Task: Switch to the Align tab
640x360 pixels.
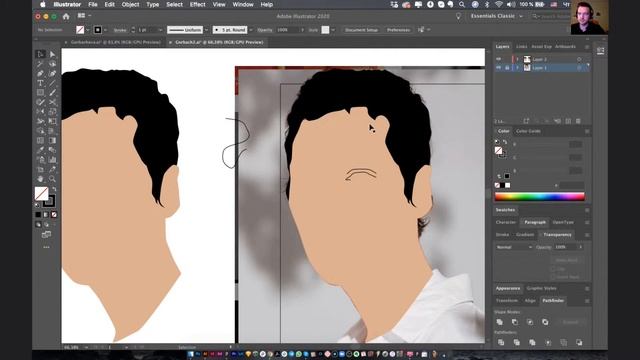Action: (x=530, y=301)
